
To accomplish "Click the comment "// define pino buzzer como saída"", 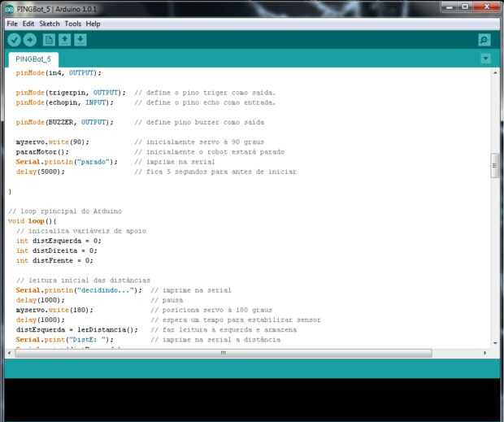I will pyautogui.click(x=199, y=122).
